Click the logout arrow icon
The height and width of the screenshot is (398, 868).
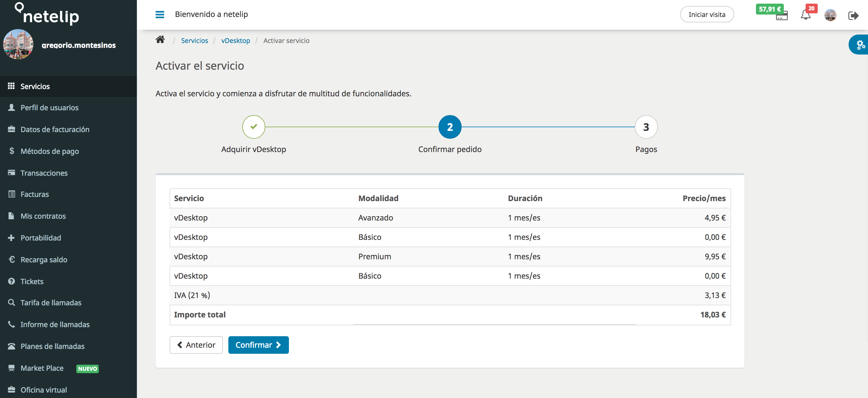pos(853,15)
